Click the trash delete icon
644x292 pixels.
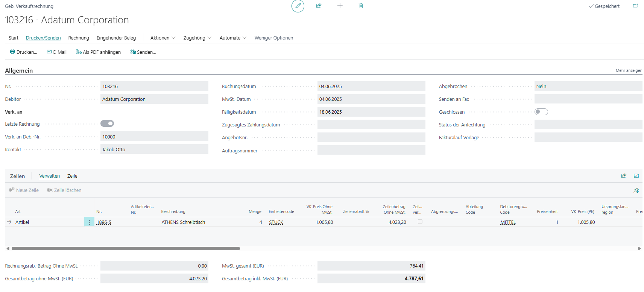tap(360, 6)
